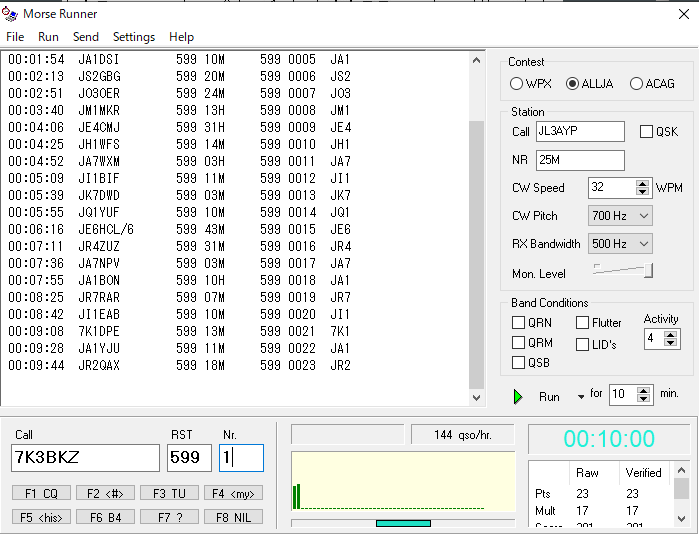Click the CW Speed value field
Image resolution: width=699 pixels, height=534 pixels.
(612, 187)
